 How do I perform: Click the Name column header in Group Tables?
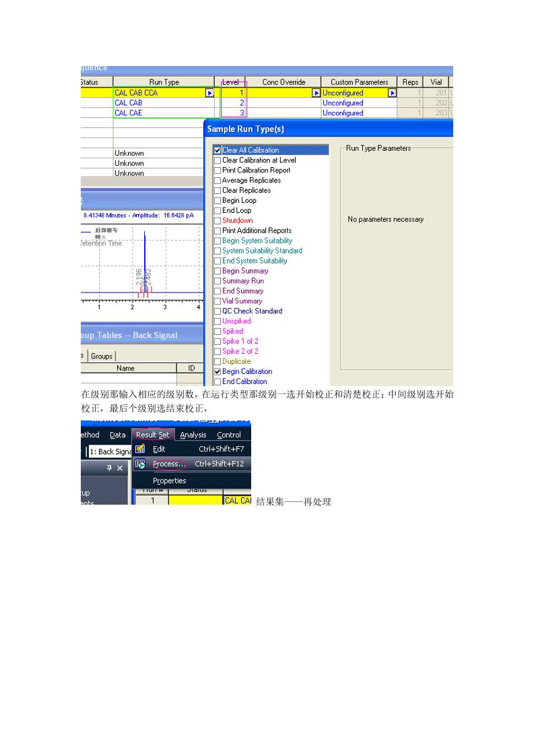(x=126, y=369)
